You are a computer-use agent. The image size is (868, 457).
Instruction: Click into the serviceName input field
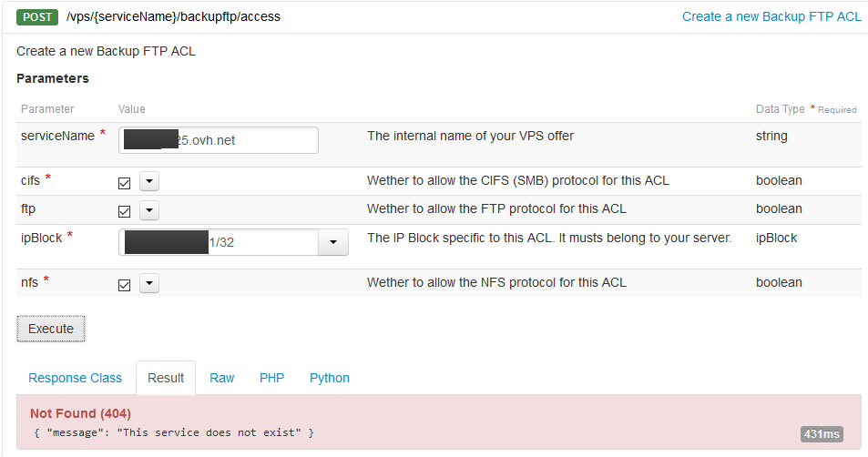(219, 140)
